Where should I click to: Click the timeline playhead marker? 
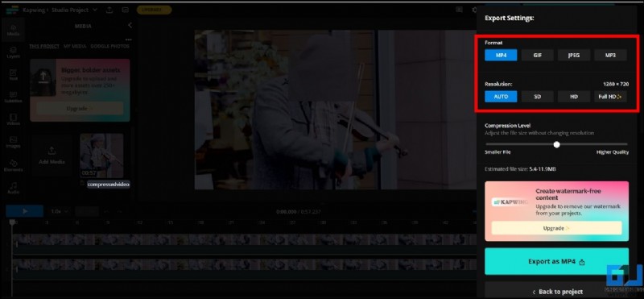[x=12, y=222]
